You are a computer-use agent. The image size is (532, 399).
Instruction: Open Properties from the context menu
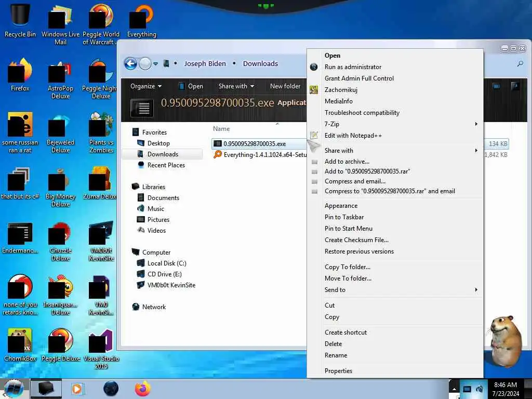point(395,371)
